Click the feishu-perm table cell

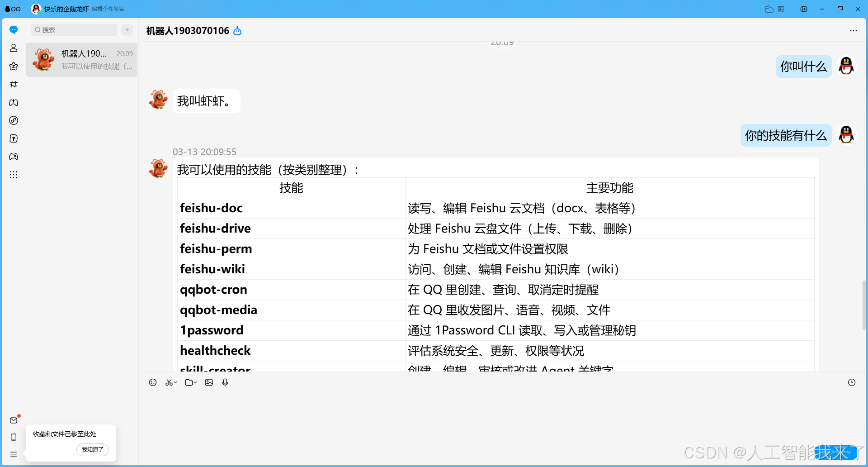click(291, 249)
